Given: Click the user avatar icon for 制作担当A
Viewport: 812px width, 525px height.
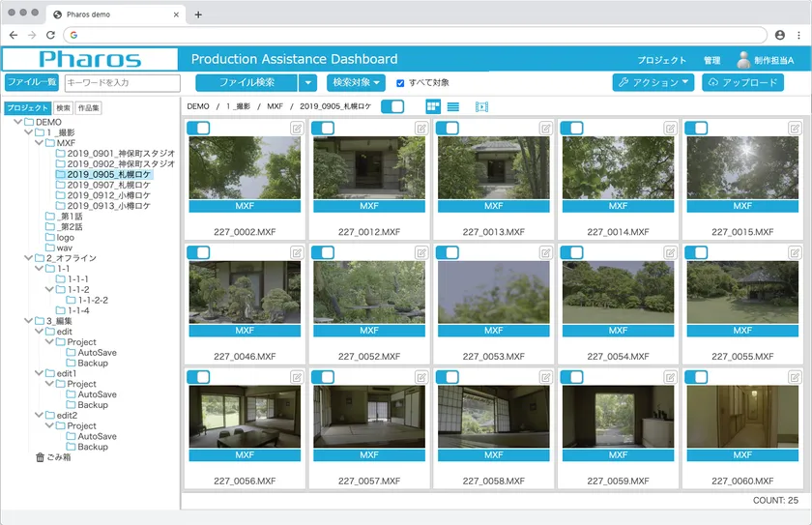Looking at the screenshot, I should pyautogui.click(x=743, y=60).
